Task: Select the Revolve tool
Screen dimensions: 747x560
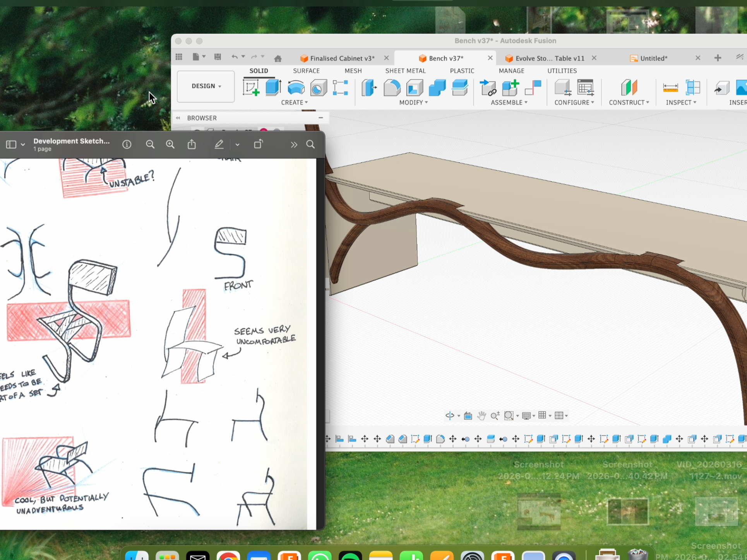Action: point(296,88)
